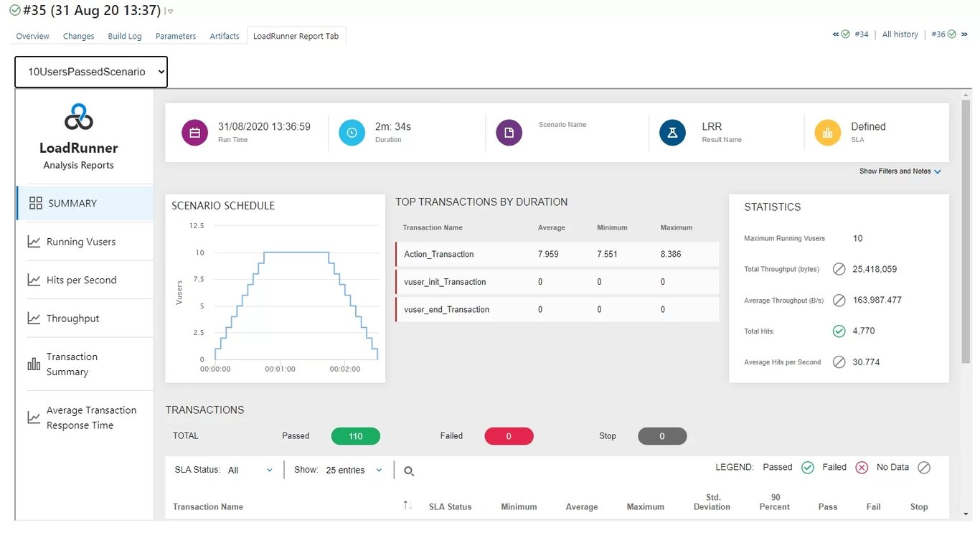Click the yellow SLA chart icon
The image size is (980, 543).
point(827,133)
